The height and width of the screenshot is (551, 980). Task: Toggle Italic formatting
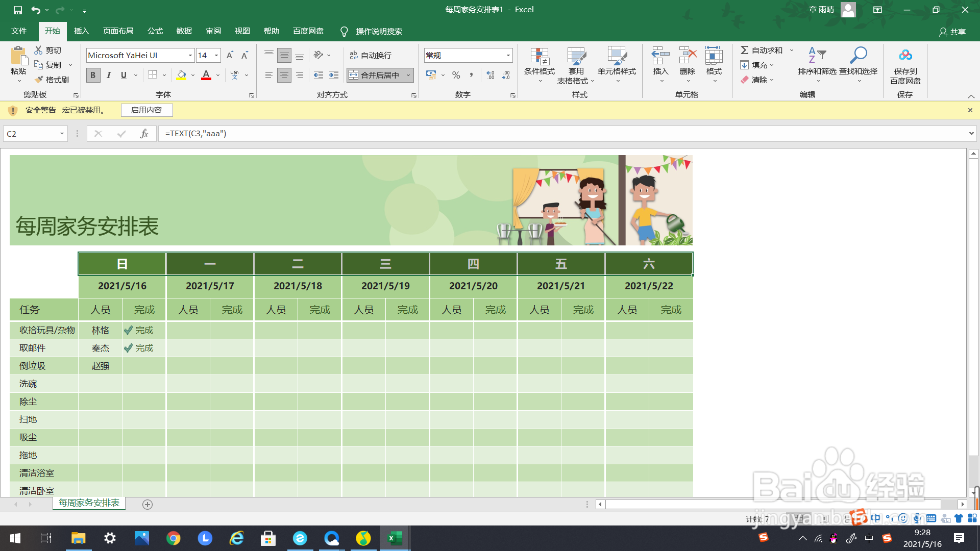click(x=108, y=75)
